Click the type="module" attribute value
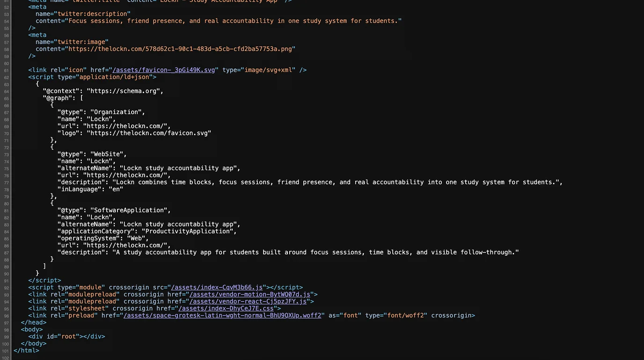 pos(90,288)
